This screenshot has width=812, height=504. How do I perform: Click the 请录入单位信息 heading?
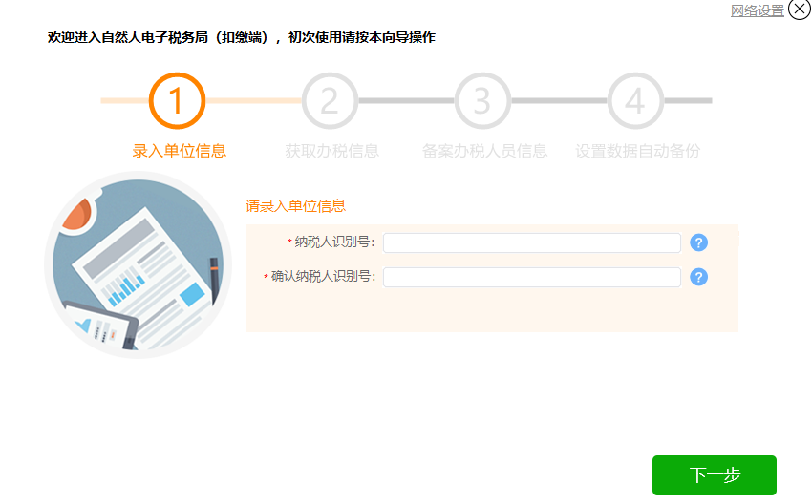click(x=295, y=206)
